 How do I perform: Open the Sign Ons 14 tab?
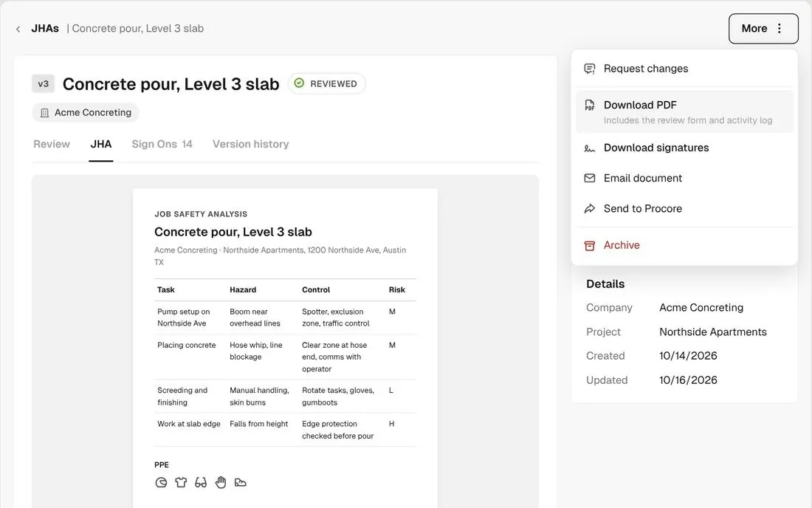point(162,144)
